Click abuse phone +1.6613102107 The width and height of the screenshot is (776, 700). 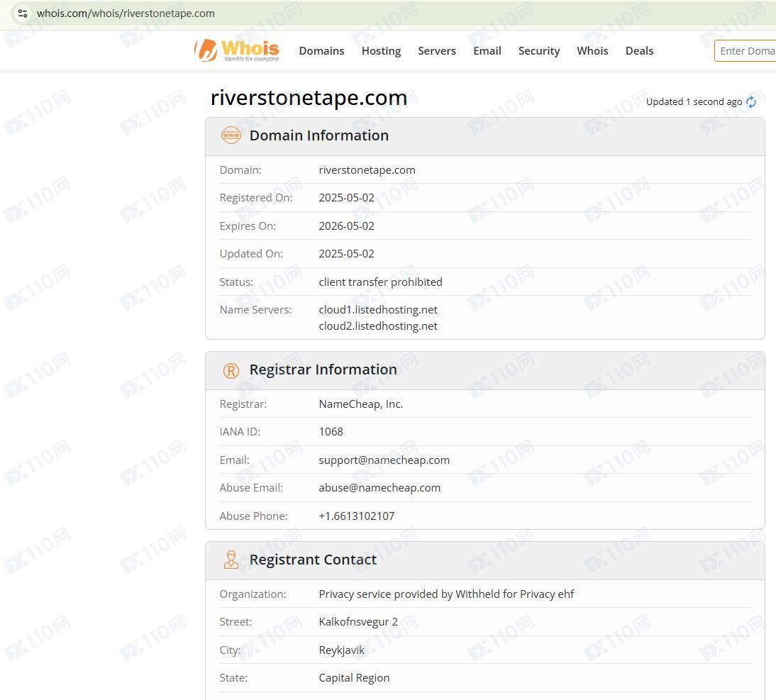point(357,516)
